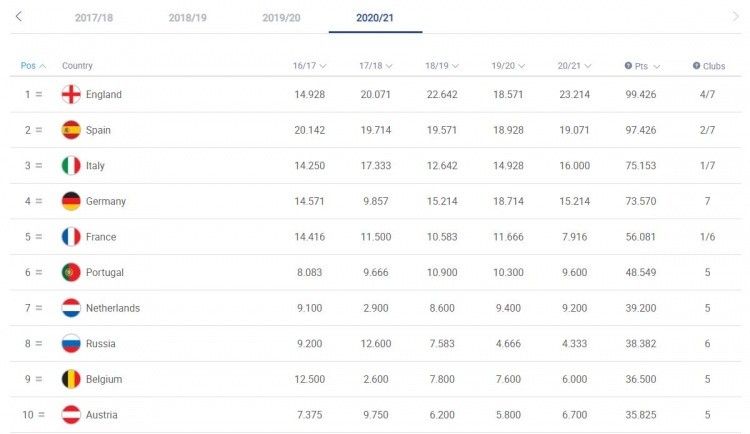
Task: Click the Germany flag icon
Action: point(71,201)
